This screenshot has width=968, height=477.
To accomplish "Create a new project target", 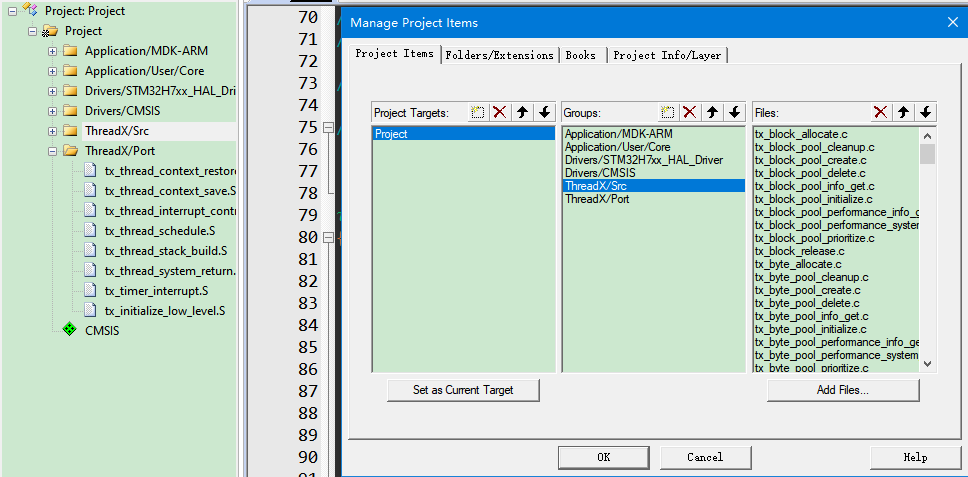I will [x=478, y=112].
